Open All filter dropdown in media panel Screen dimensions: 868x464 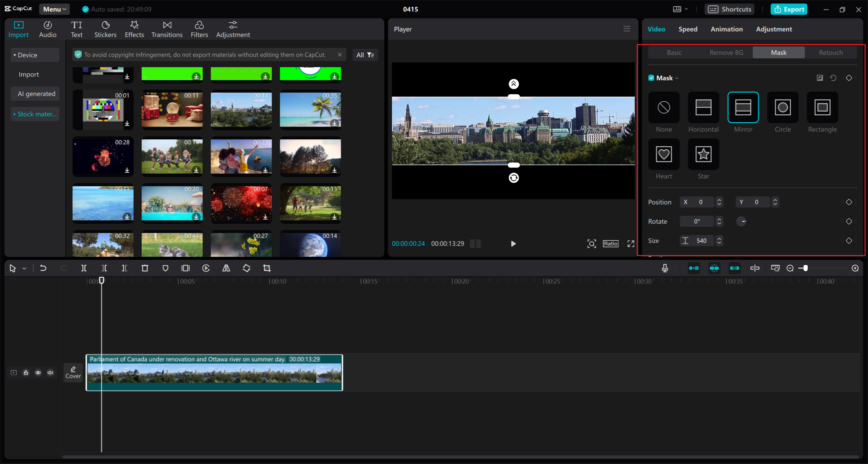point(365,54)
